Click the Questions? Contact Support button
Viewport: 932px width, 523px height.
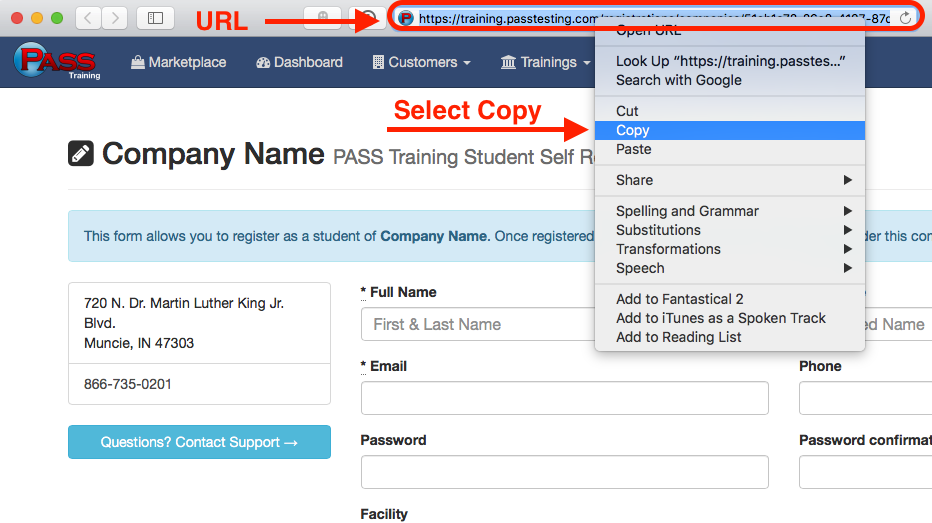[x=199, y=442]
